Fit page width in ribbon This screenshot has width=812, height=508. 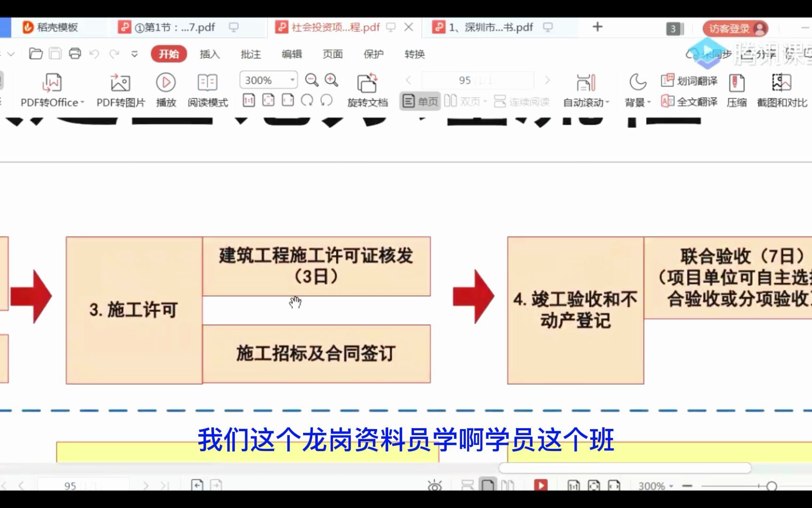[x=288, y=100]
